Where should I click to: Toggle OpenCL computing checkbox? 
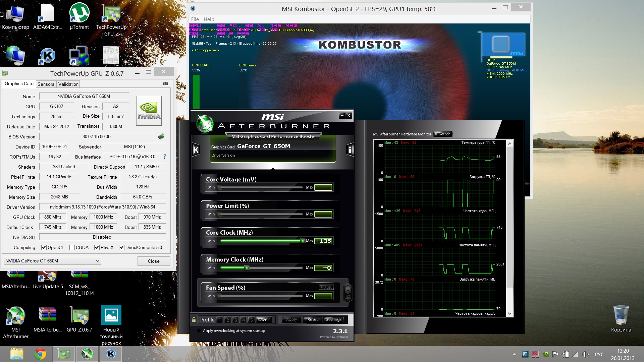(43, 247)
